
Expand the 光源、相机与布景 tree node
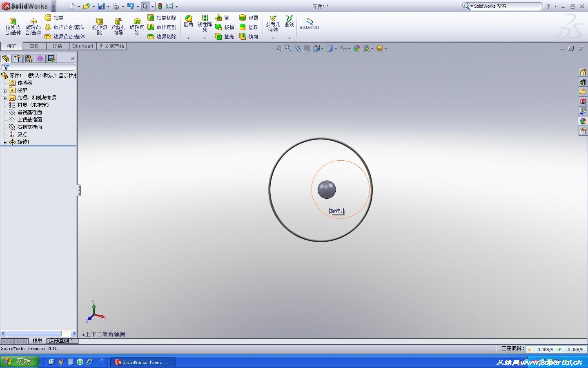pos(5,98)
